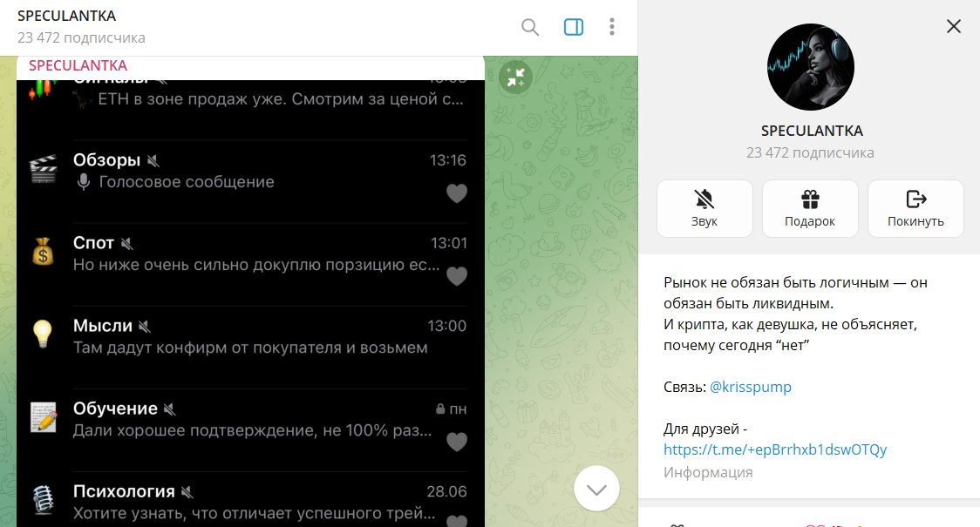The width and height of the screenshot is (980, 527).
Task: Send a gift via the Подарок button
Action: pos(810,208)
